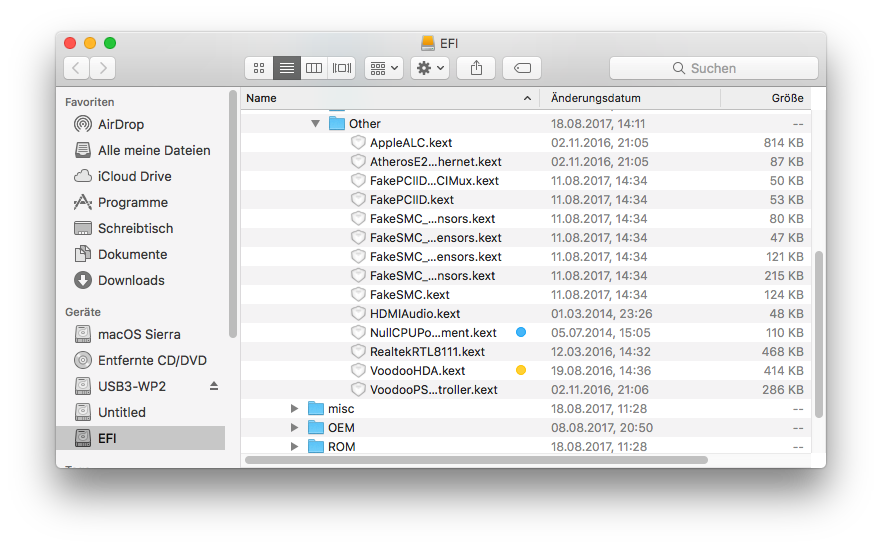Click the Suchen search field

tap(714, 68)
